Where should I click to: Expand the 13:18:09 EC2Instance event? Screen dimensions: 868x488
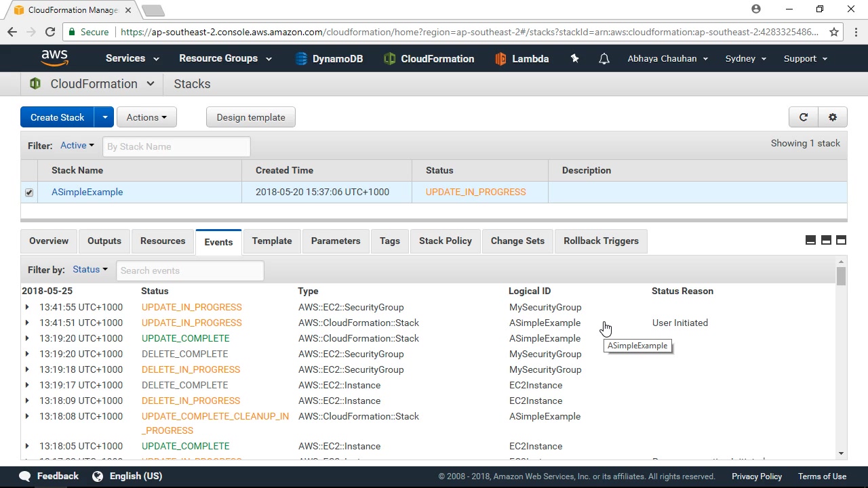[x=27, y=401]
